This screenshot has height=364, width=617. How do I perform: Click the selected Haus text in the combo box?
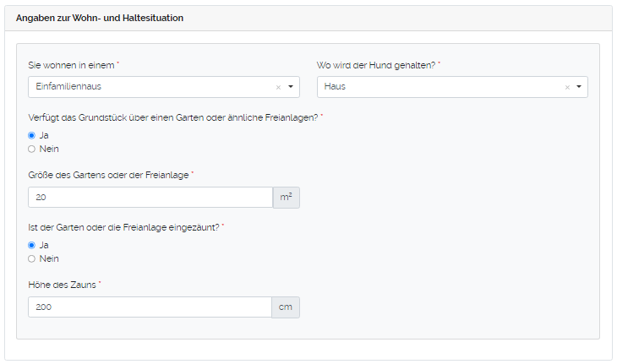pyautogui.click(x=335, y=87)
